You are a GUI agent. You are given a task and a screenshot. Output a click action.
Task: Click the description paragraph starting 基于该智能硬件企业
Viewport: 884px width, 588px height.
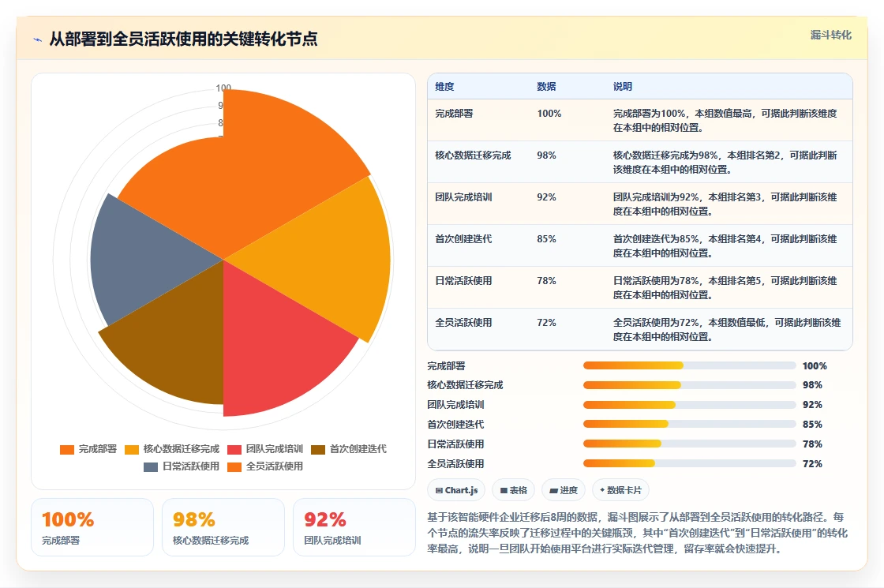click(637, 533)
